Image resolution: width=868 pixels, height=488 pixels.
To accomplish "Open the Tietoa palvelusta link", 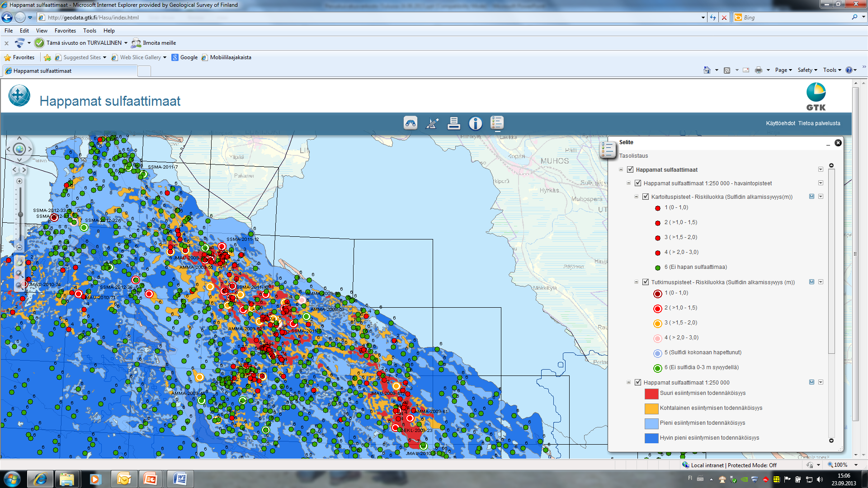I will [819, 123].
